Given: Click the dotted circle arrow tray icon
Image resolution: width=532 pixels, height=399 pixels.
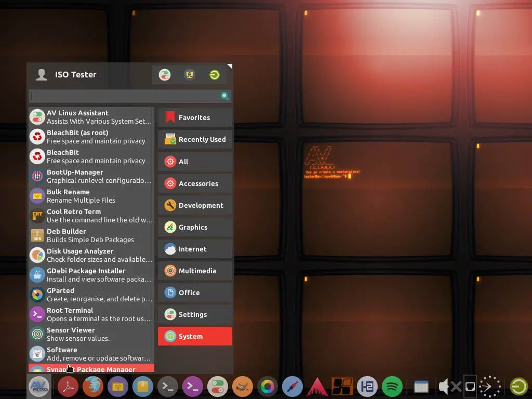Looking at the screenshot, I should pyautogui.click(x=489, y=387).
